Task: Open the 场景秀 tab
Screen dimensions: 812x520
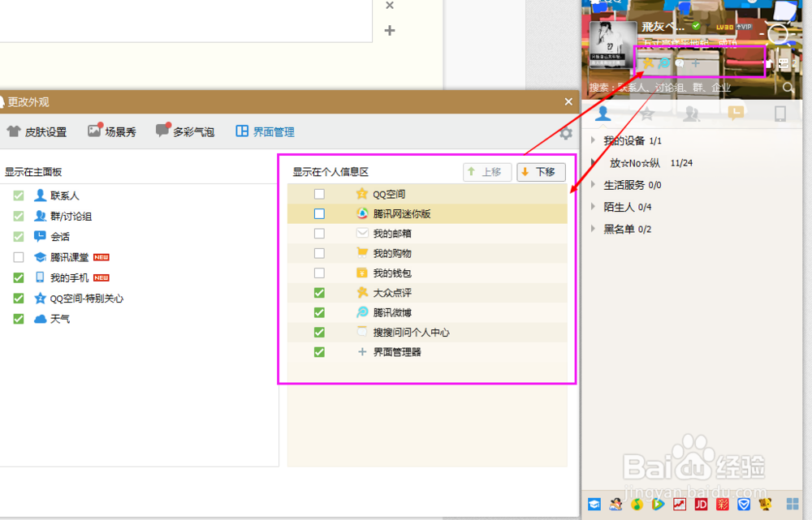Action: point(111,131)
